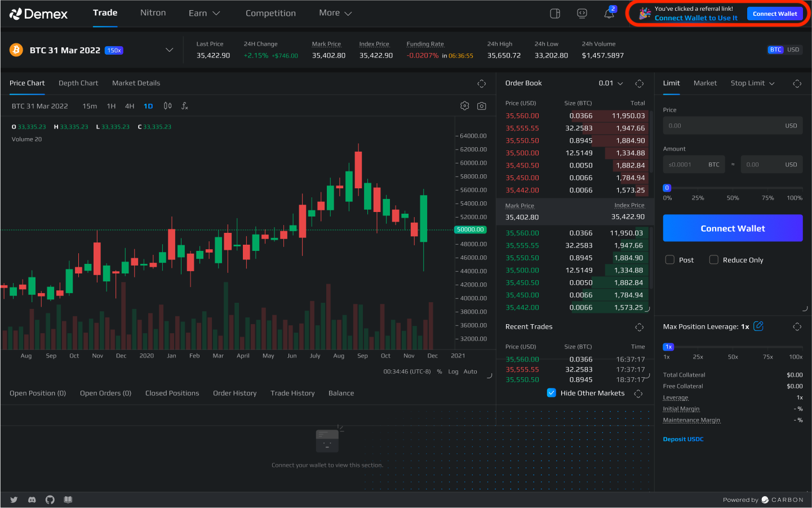The height and width of the screenshot is (508, 812).
Task: Open the Twitter link in footer
Action: (14, 500)
